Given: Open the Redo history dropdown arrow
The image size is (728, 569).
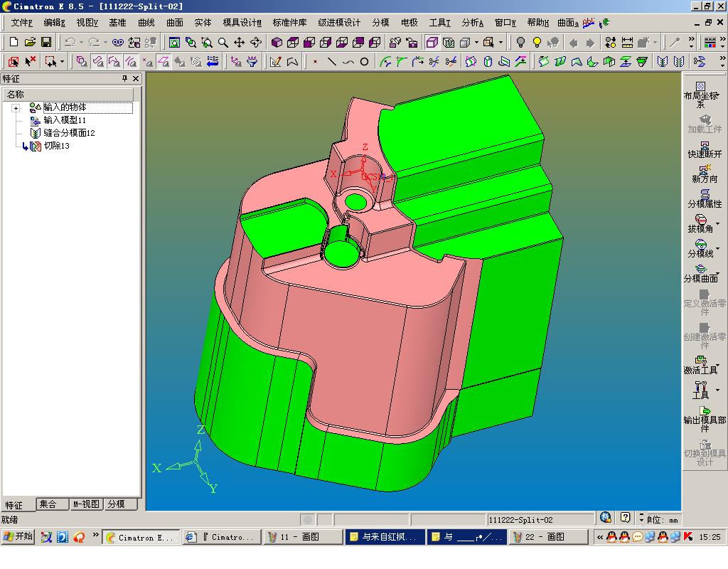Looking at the screenshot, I should (105, 43).
